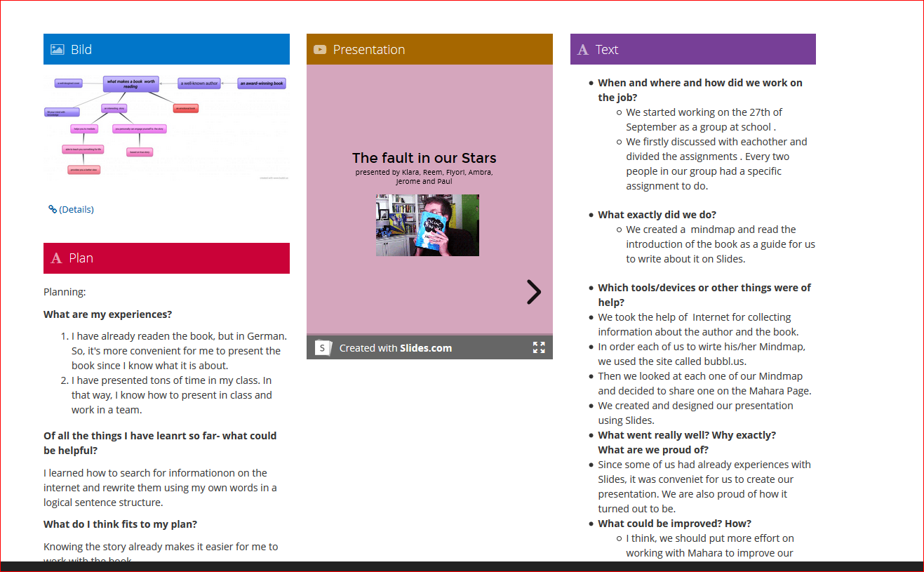
Task: Click 'what makes a book worth reading' mindmap node
Action: 131,84
